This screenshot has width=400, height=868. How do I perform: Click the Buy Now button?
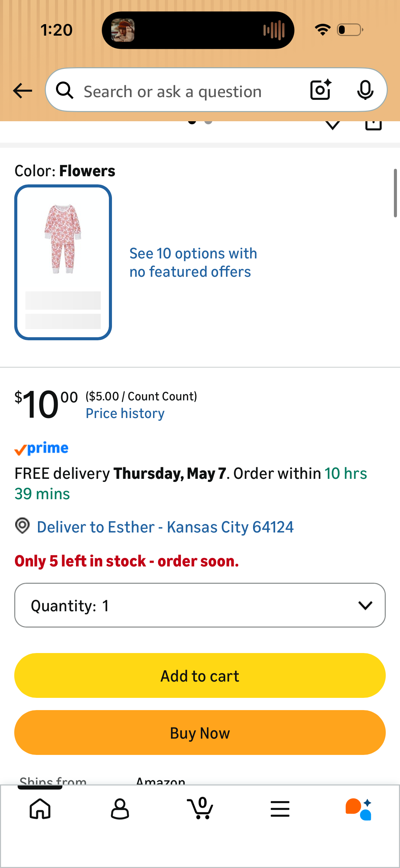(x=200, y=733)
